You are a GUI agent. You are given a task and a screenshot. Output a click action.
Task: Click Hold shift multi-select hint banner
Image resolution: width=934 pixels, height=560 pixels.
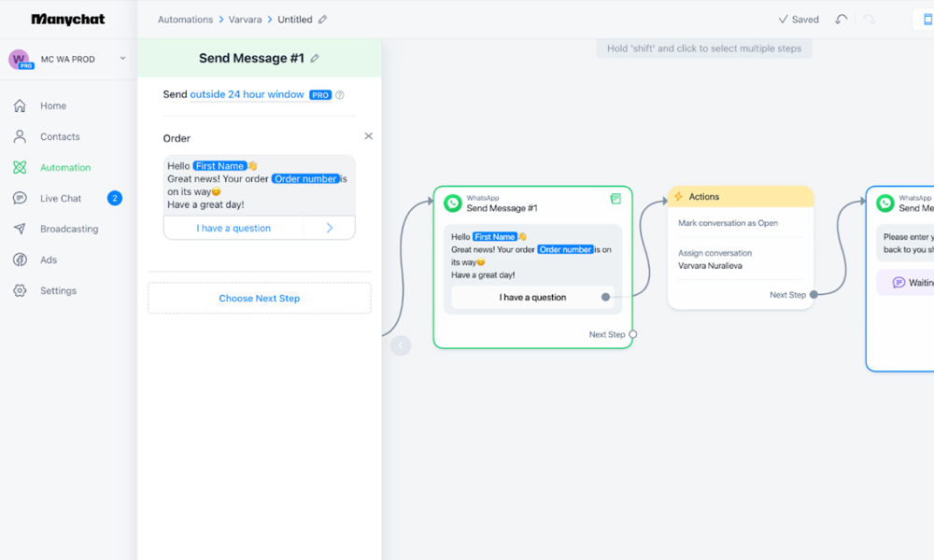(x=704, y=49)
